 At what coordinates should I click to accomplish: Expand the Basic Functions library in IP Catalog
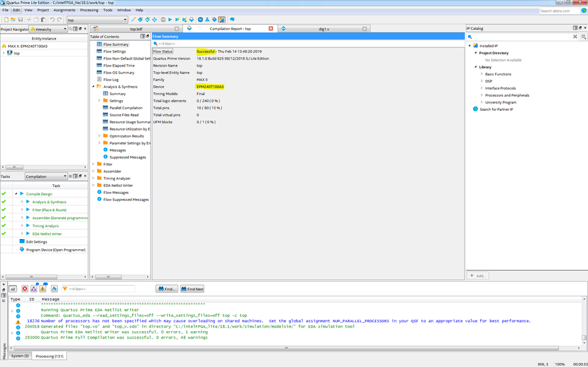tap(481, 74)
